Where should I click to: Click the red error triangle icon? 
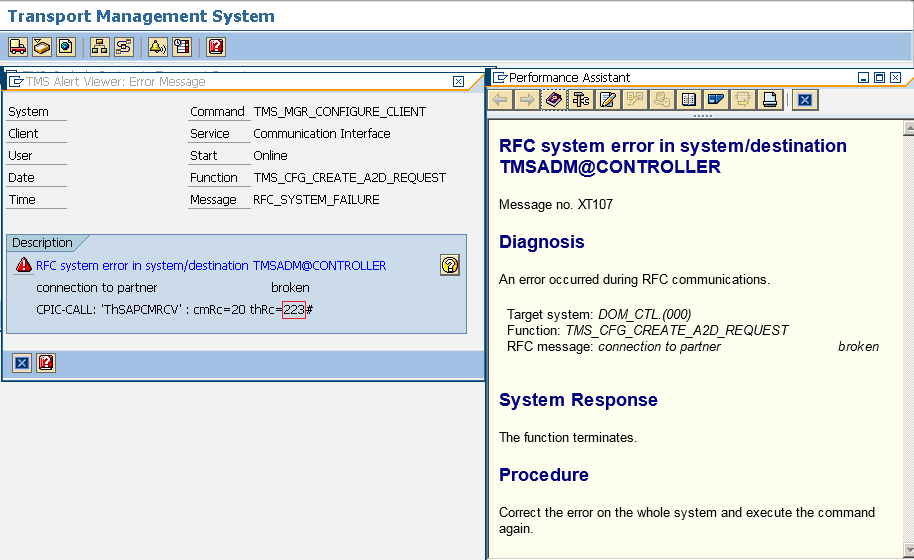click(23, 265)
